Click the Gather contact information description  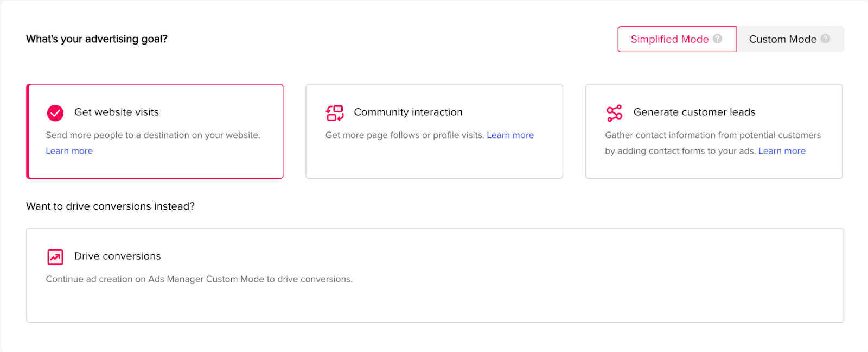coord(712,135)
